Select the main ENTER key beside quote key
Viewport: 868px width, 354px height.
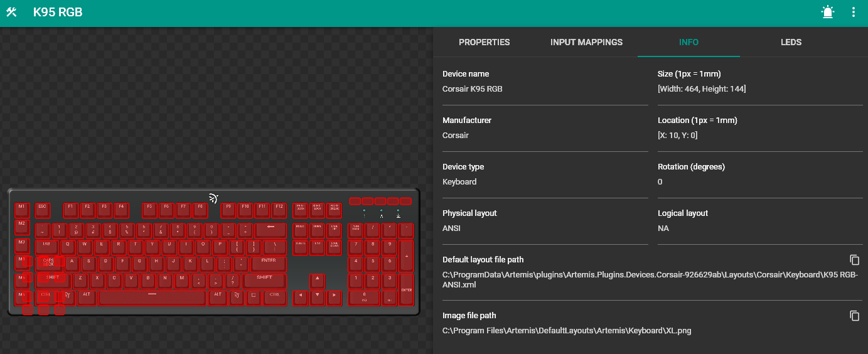(x=269, y=264)
